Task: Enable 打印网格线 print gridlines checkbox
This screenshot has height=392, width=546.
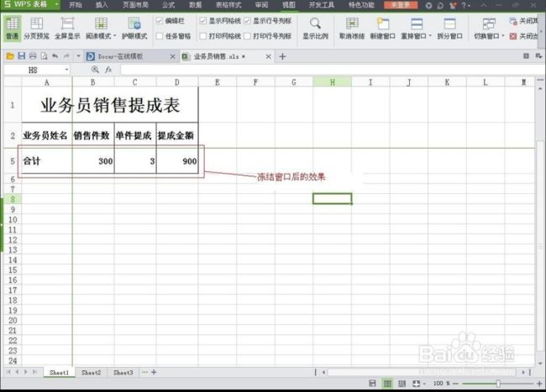Action: (203, 36)
